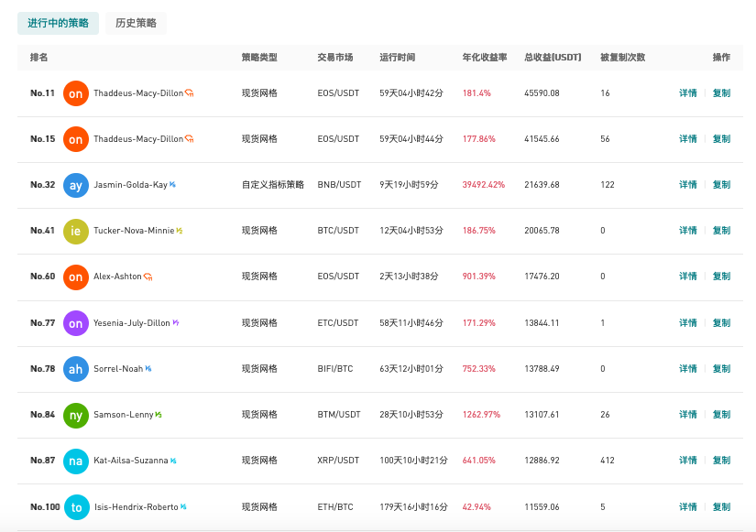Open 详情 for Sorrel-Noah's row
Viewport: 756px width, 532px height.
point(688,369)
